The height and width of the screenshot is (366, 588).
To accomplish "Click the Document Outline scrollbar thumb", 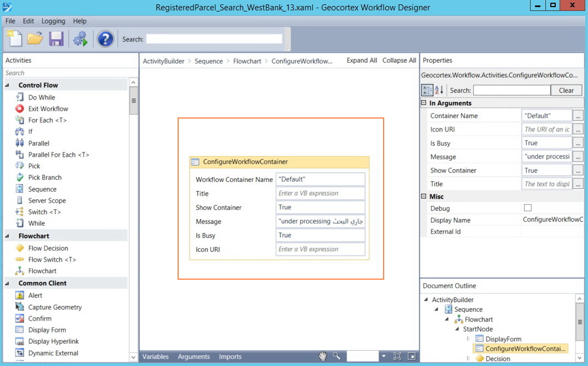I will click(x=580, y=322).
